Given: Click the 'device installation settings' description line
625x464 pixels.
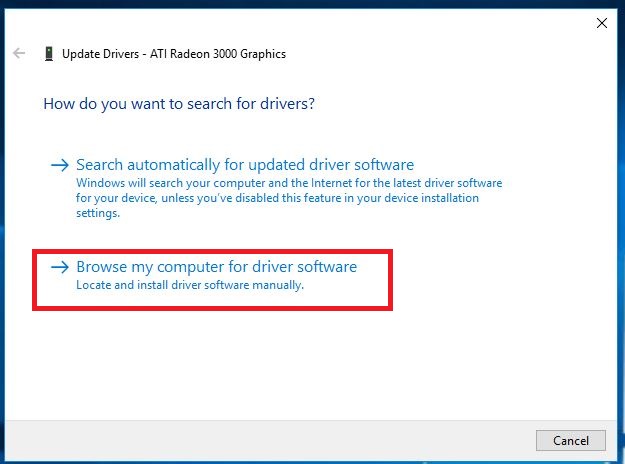Looking at the screenshot, I should (x=98, y=213).
